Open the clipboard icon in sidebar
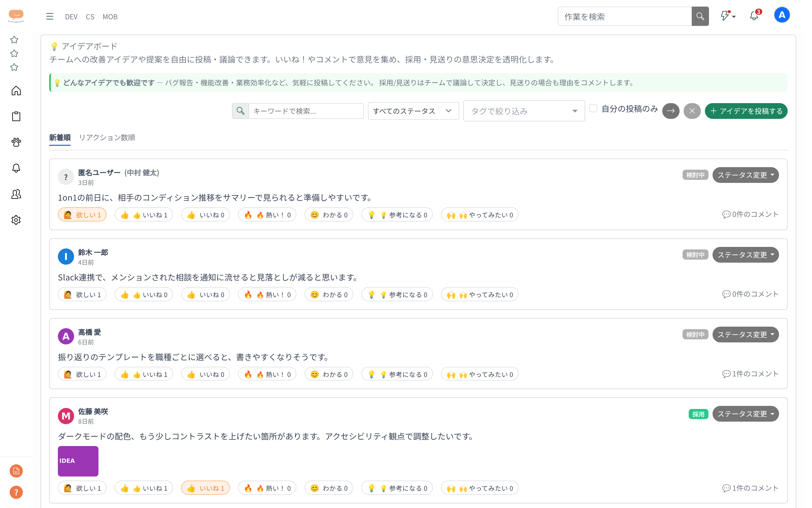The height and width of the screenshot is (508, 812). pyautogui.click(x=16, y=117)
